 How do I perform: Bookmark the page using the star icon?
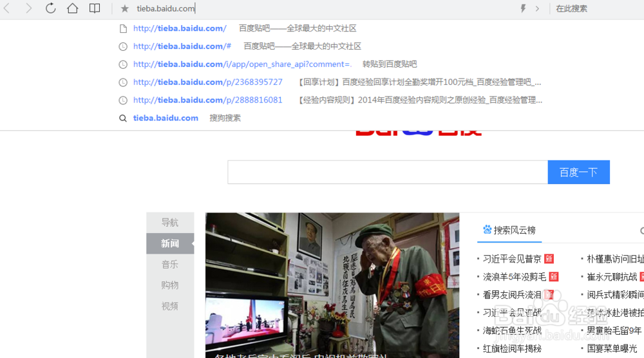click(x=125, y=8)
